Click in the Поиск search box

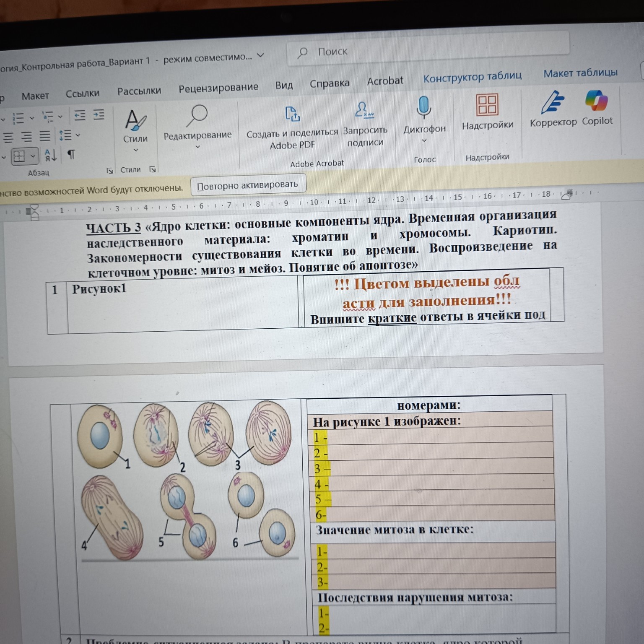pyautogui.click(x=428, y=50)
